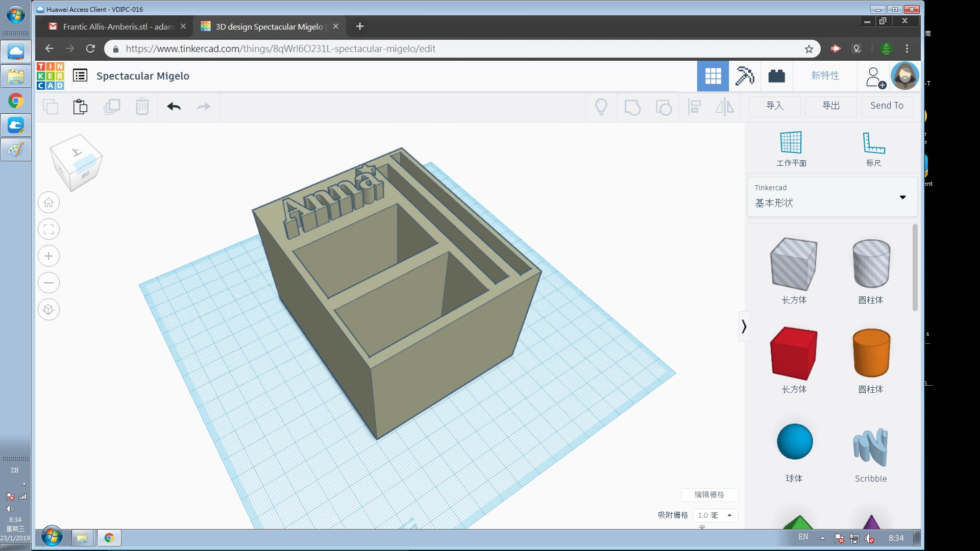This screenshot has height=551, width=980.
Task: Select the 标尺 (Ruler) tool
Action: [x=874, y=149]
